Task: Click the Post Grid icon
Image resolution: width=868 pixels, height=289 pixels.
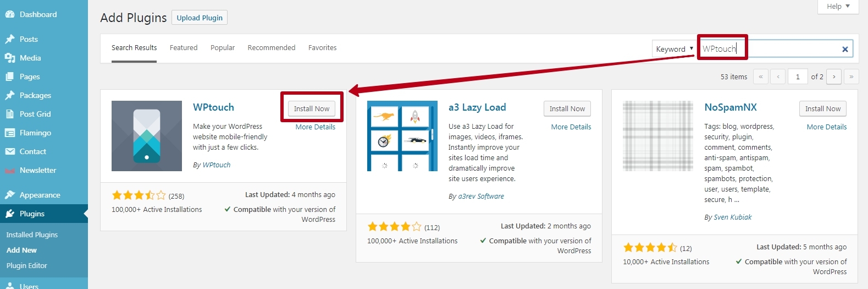Action: coord(10,114)
